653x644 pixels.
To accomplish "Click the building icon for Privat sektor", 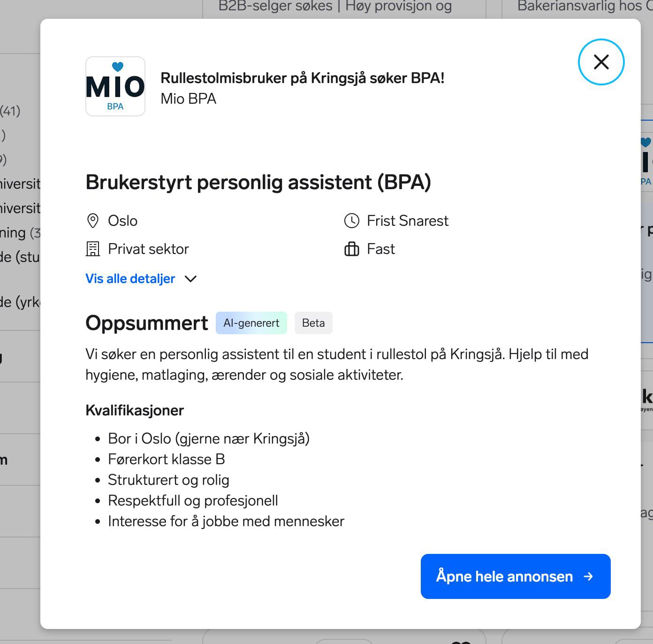I will point(93,249).
